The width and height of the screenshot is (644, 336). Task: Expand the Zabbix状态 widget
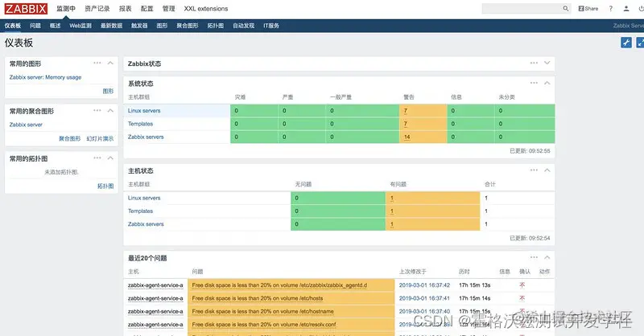547,64
